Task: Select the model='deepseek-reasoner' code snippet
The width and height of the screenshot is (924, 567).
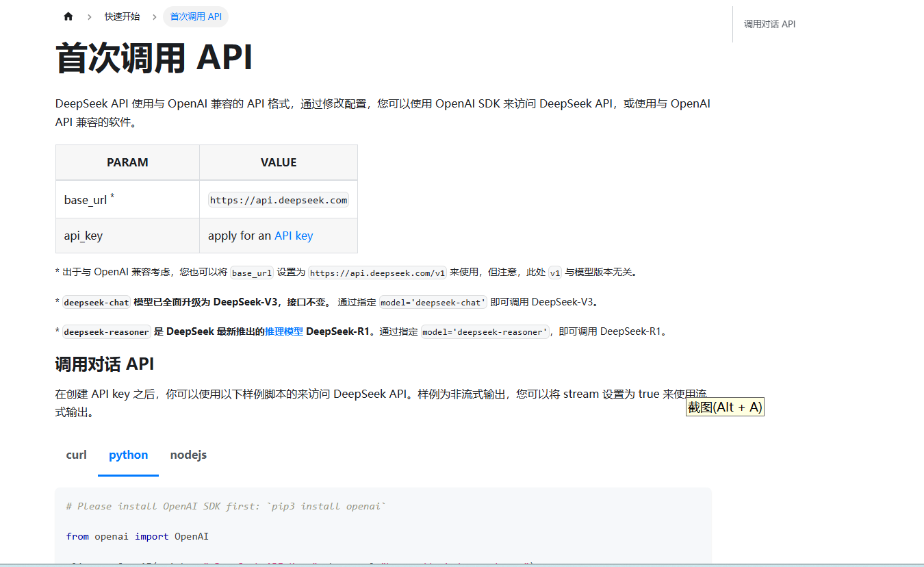Action: [x=485, y=331]
